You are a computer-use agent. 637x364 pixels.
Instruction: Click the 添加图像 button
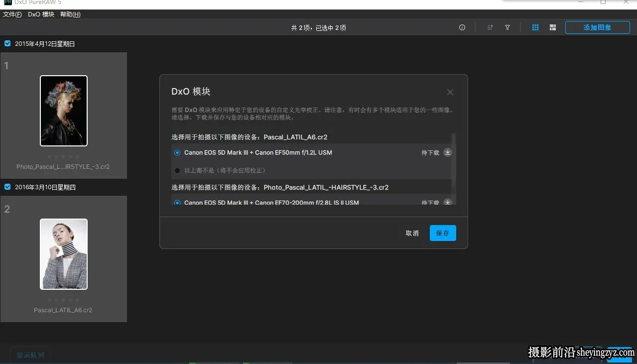(597, 27)
